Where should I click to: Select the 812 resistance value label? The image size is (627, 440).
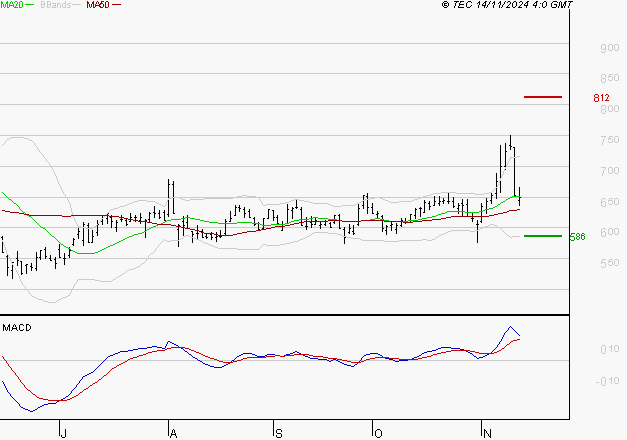point(601,98)
